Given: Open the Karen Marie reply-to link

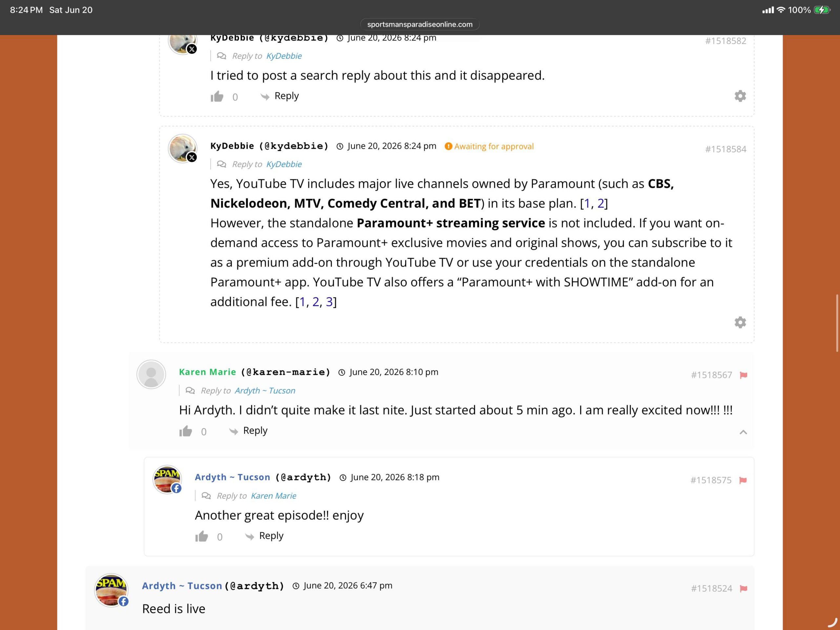Looking at the screenshot, I should (x=273, y=496).
